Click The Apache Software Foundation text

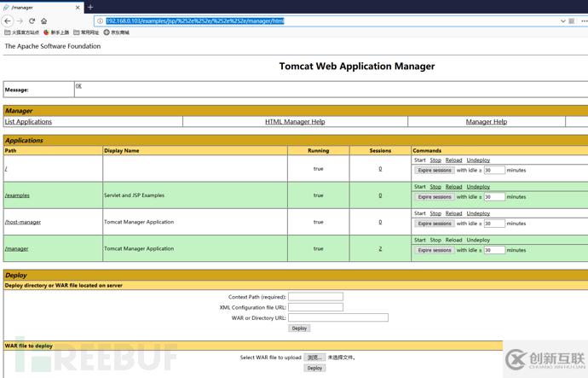pos(53,46)
